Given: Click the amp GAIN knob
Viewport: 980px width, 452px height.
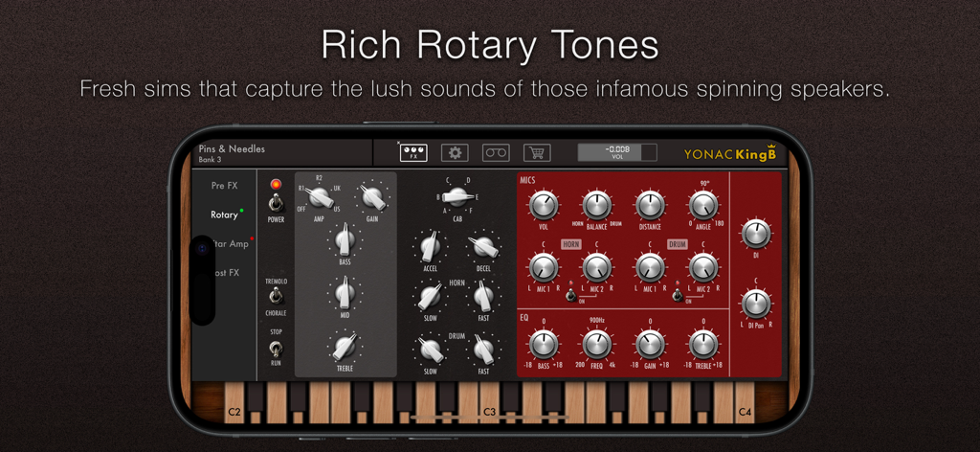Looking at the screenshot, I should pos(372,198).
